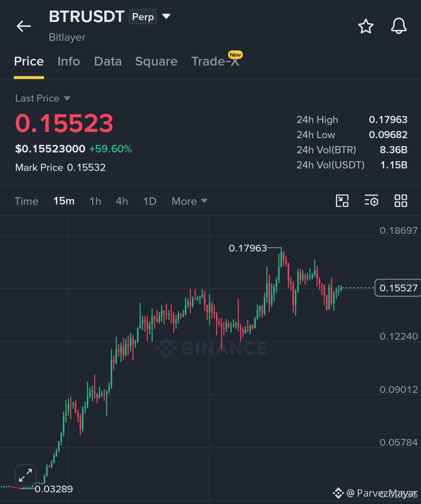
Task: Tap the 24h Low value 0.09682
Action: pos(388,135)
